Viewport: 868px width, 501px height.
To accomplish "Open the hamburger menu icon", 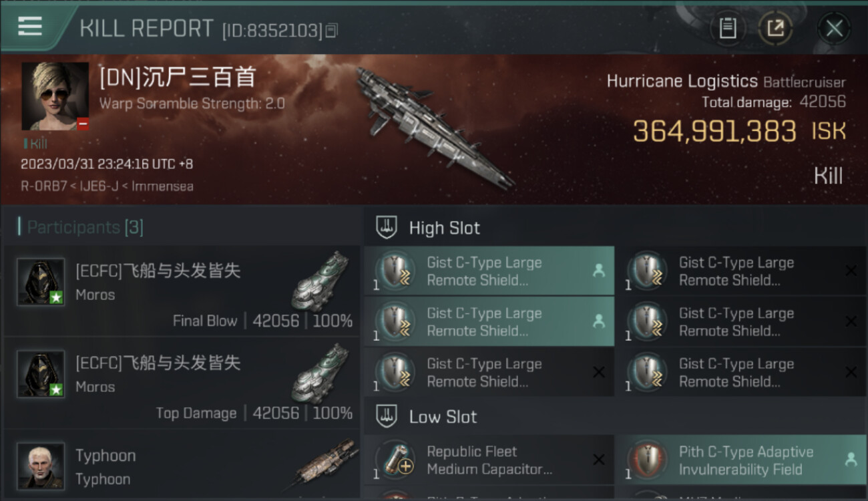I will click(29, 26).
